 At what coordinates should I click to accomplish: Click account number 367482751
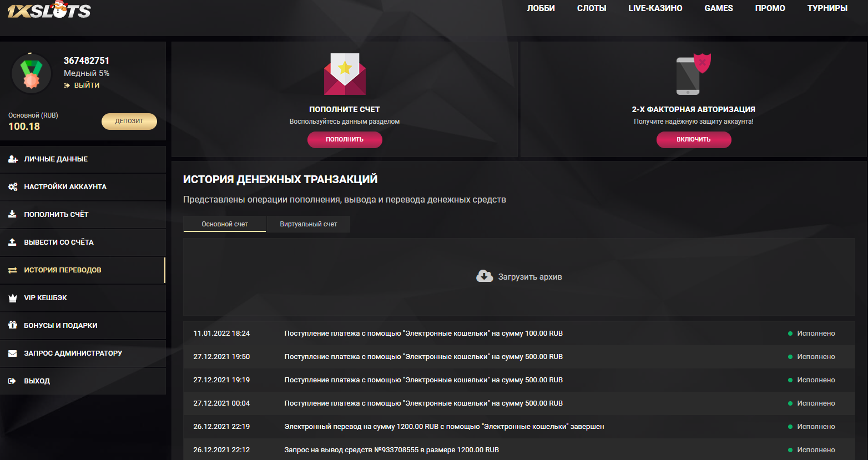tap(87, 60)
